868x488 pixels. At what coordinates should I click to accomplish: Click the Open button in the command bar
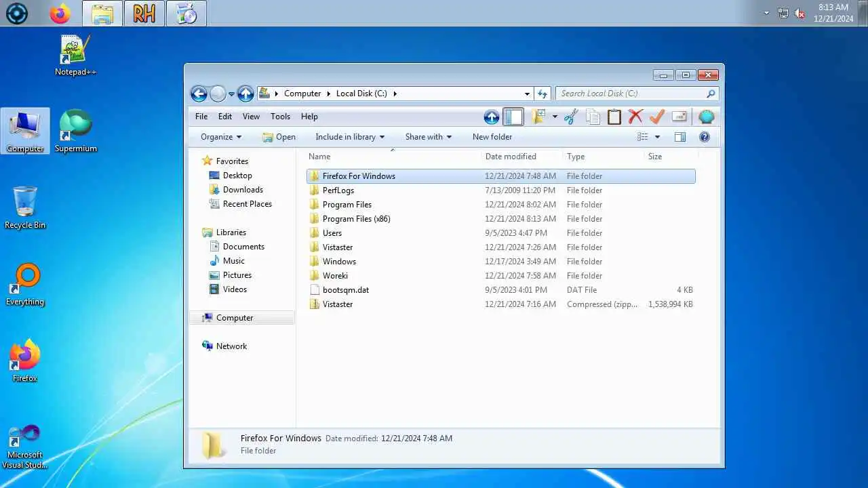[x=279, y=137]
